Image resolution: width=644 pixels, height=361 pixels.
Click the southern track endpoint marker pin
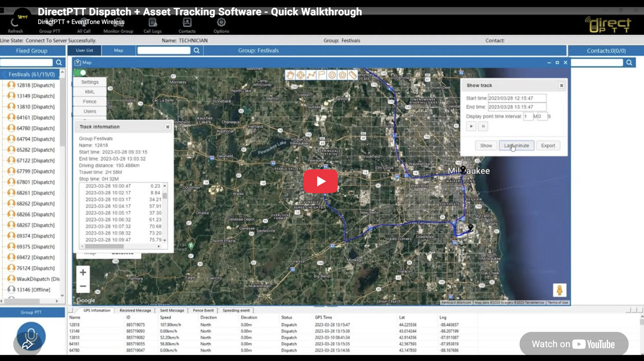tap(470, 227)
